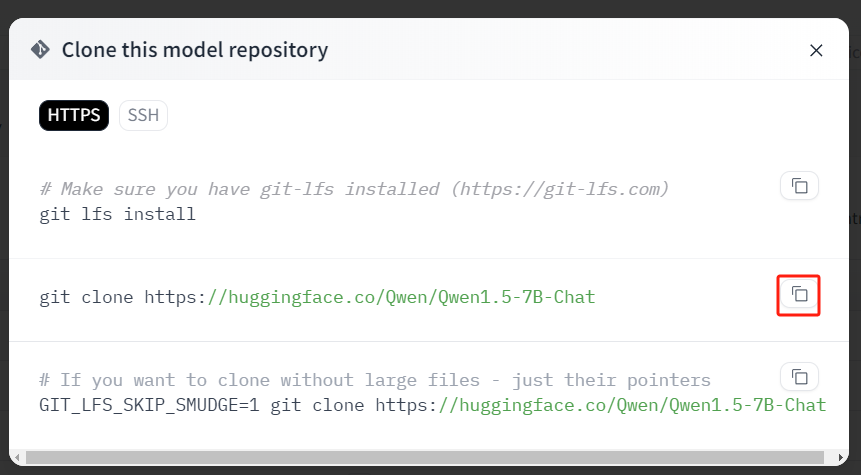This screenshot has width=861, height=475.
Task: Click "Clone this model repository" heading
Action: (195, 50)
